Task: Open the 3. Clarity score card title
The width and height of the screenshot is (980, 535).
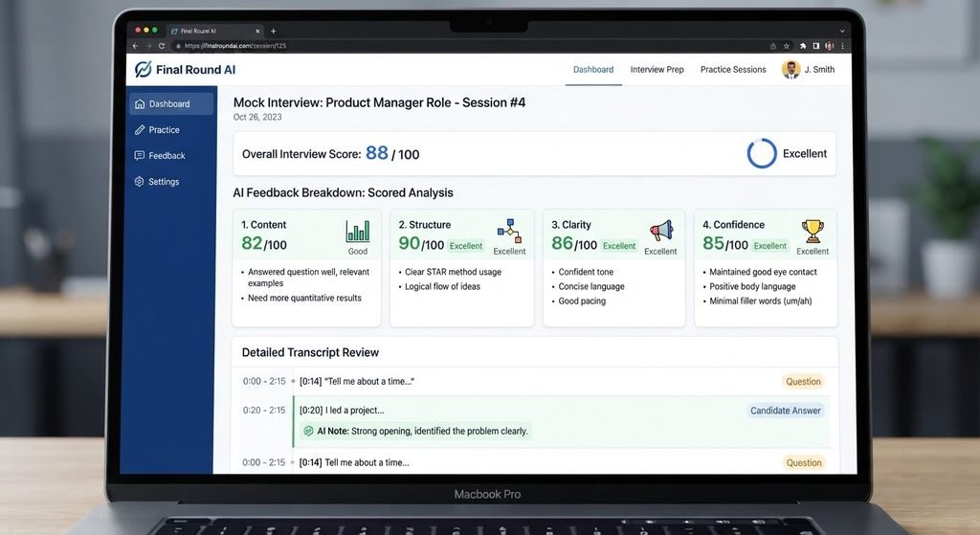Action: 570,224
